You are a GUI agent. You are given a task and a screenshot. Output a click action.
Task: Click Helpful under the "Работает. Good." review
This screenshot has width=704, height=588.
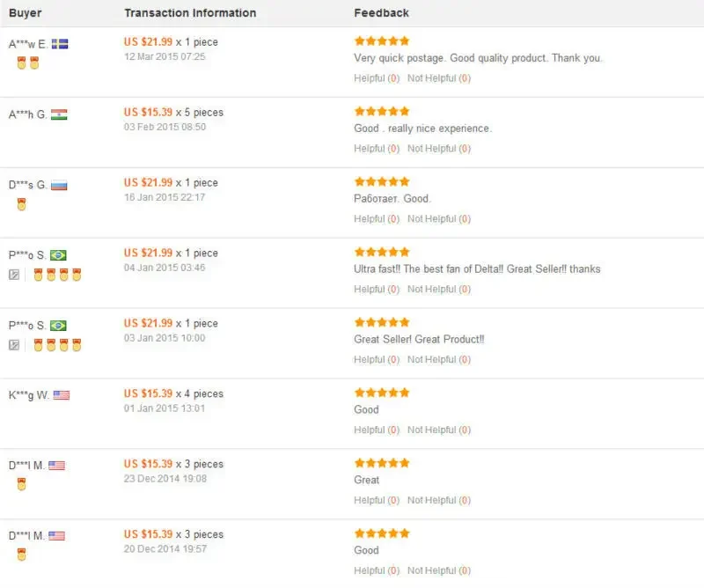point(370,219)
